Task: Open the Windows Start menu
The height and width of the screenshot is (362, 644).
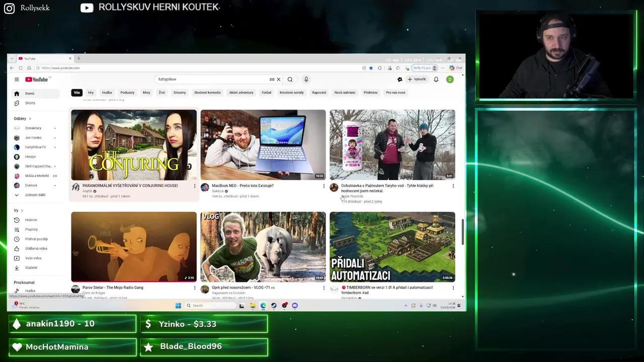Action: (178, 306)
